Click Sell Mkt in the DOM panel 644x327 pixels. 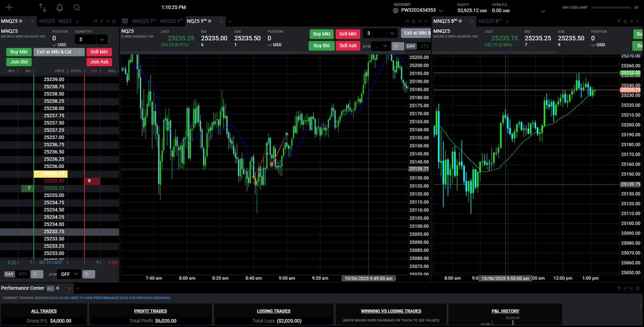click(x=99, y=52)
